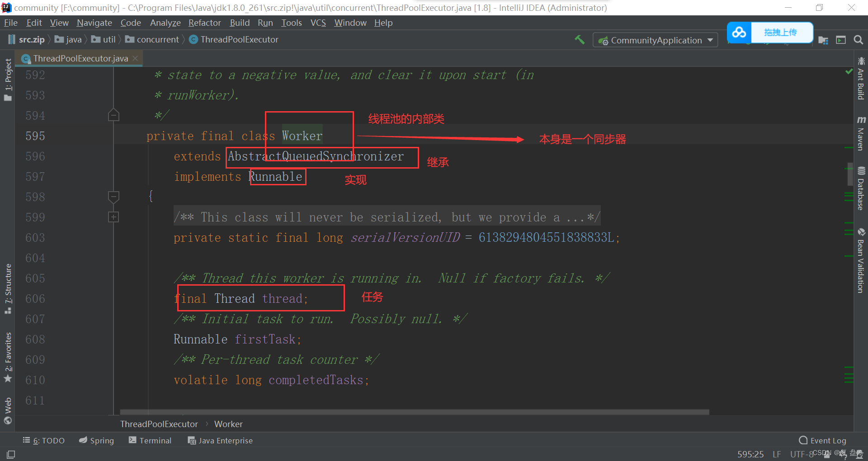Close the ThreadPoolExecutor.java tab

pyautogui.click(x=135, y=58)
